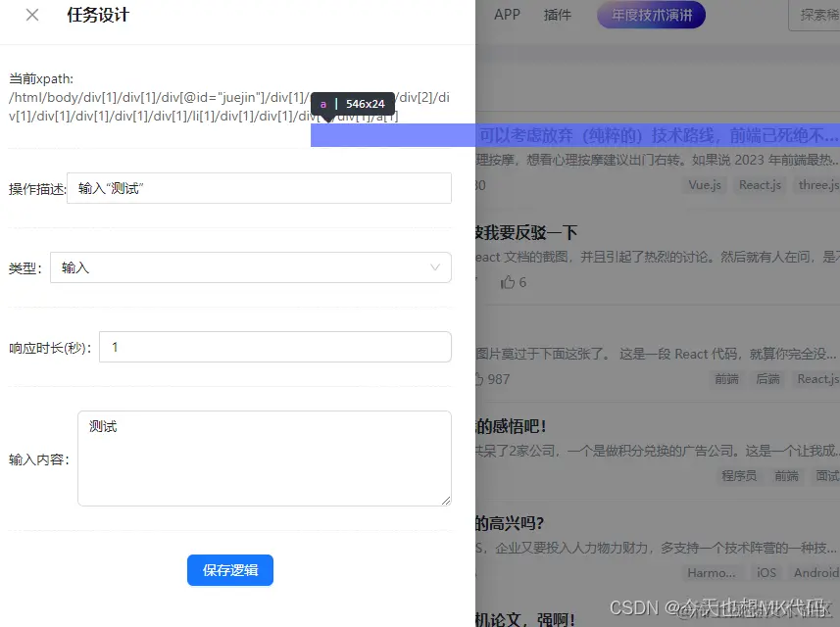Image resolution: width=840 pixels, height=627 pixels.
Task: Click APP in the top navigation
Action: pyautogui.click(x=507, y=15)
